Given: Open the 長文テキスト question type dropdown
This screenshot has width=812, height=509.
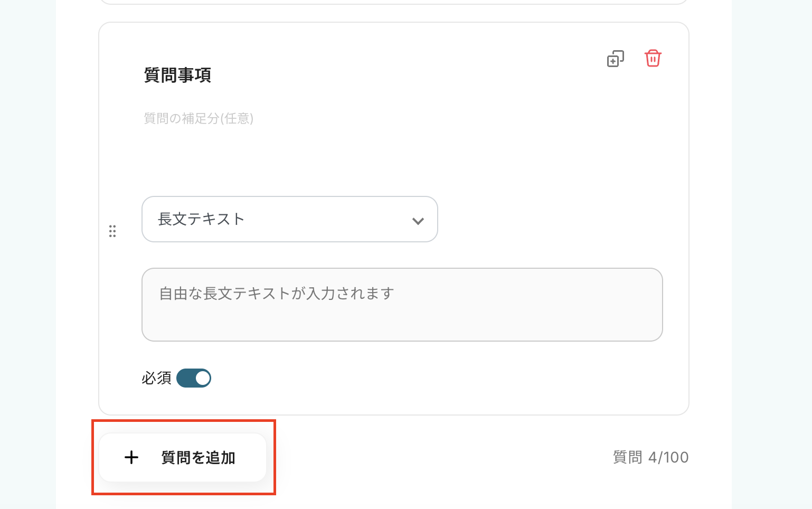Looking at the screenshot, I should (289, 219).
